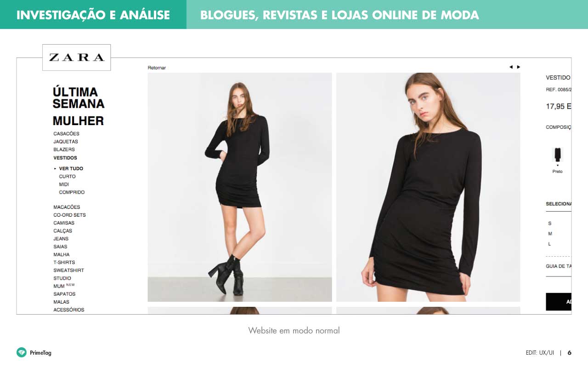Click the Retornar link
Viewport: 588px width, 368px height.
157,68
